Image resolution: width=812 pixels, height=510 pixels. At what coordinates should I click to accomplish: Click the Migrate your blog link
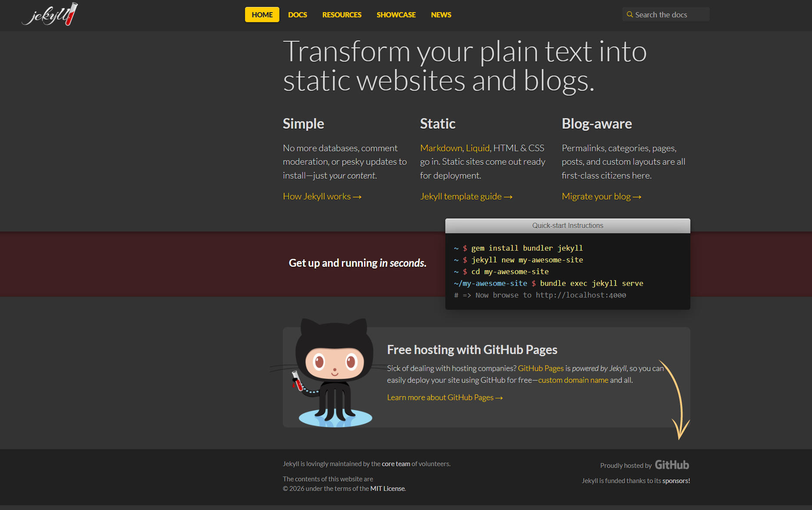[601, 196]
